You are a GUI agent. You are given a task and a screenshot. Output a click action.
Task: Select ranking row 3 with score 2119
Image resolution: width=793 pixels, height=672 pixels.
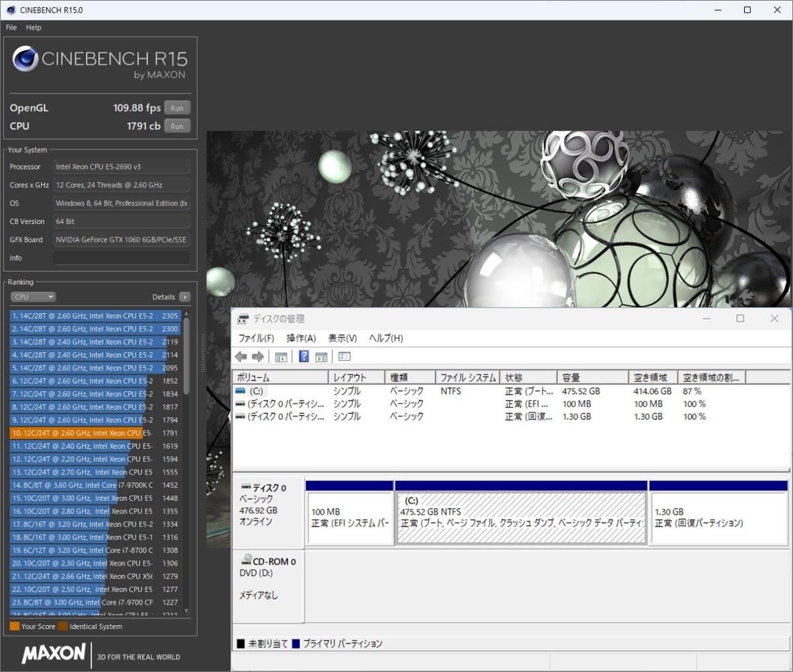[95, 342]
